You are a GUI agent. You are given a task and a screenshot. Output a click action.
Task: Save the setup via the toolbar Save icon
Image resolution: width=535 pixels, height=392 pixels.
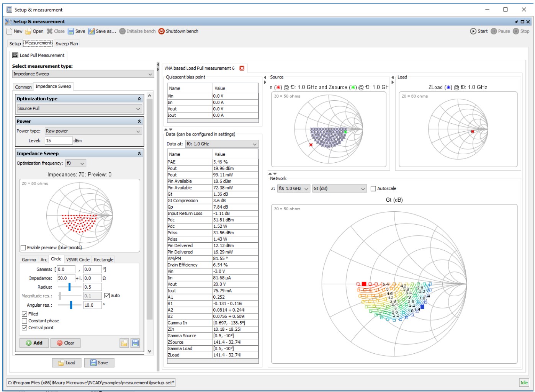coord(71,31)
